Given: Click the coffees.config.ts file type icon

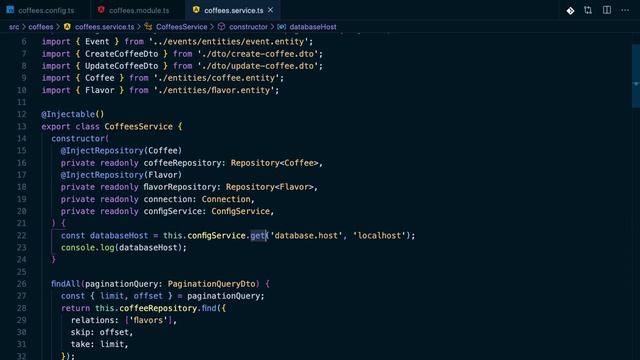Looking at the screenshot, I should click(10, 10).
